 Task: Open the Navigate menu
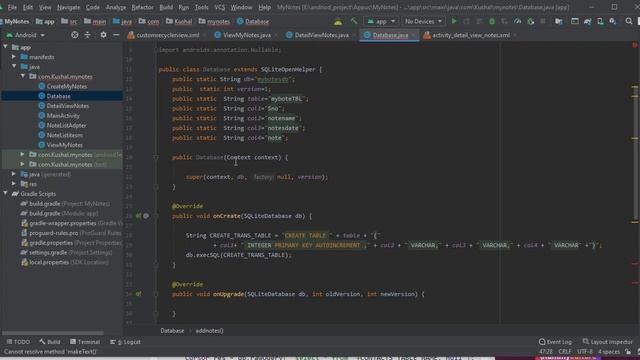(x=69, y=7)
